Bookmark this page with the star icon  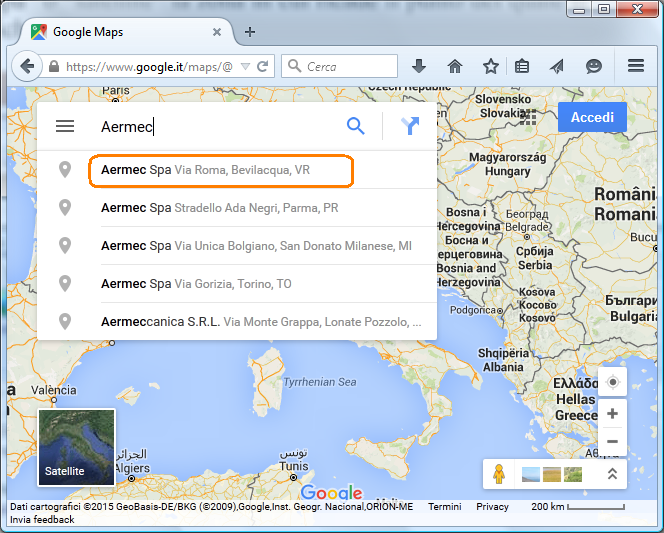point(491,66)
